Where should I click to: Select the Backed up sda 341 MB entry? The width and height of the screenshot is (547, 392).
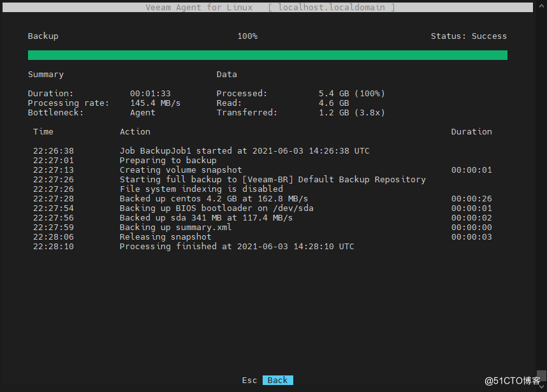tap(206, 217)
